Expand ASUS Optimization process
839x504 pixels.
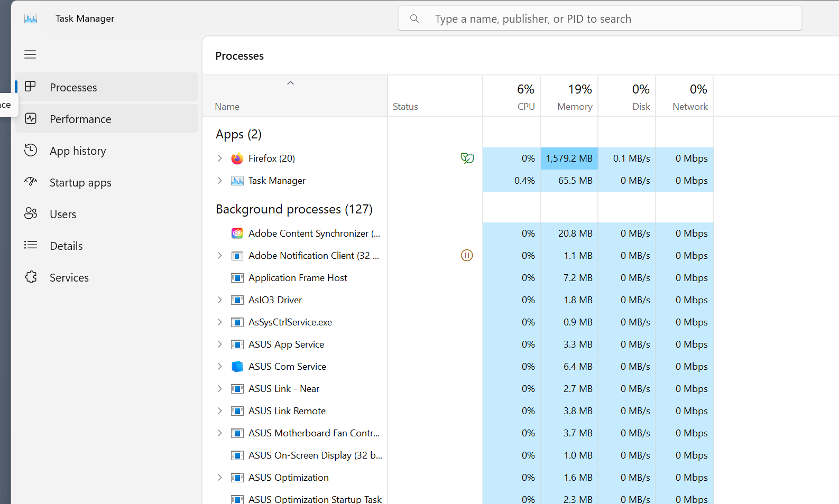point(220,478)
